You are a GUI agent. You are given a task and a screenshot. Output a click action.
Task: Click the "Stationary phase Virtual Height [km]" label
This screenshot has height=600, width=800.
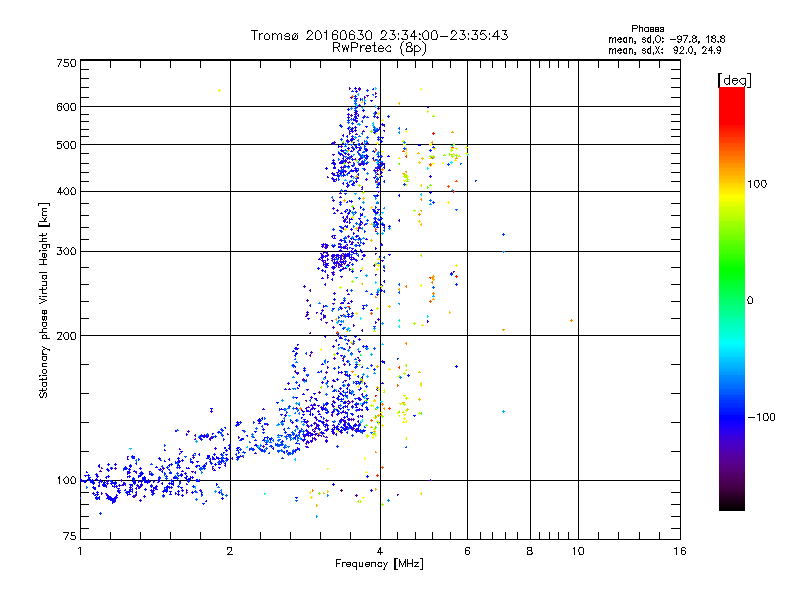(44, 300)
